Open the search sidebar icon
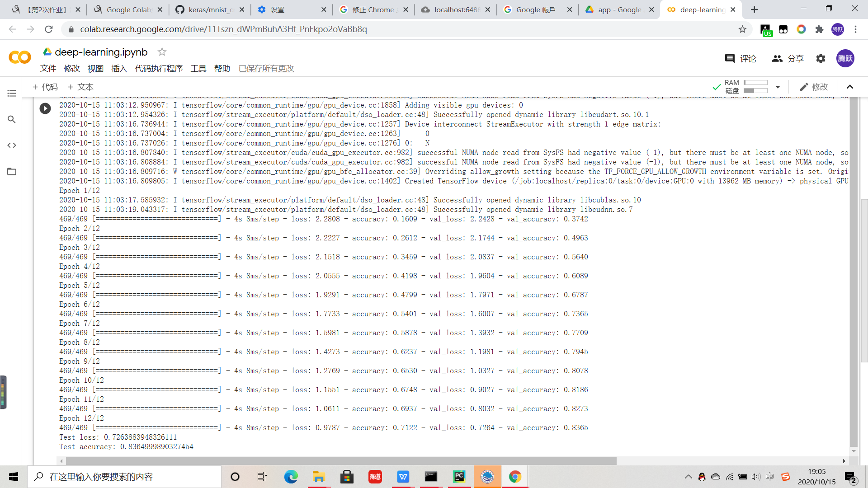This screenshot has height=488, width=868. (12, 119)
